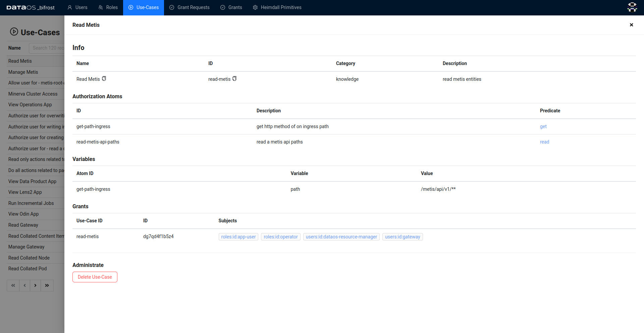Copy the read-metis ID value
Image resolution: width=644 pixels, height=333 pixels.
(x=234, y=79)
